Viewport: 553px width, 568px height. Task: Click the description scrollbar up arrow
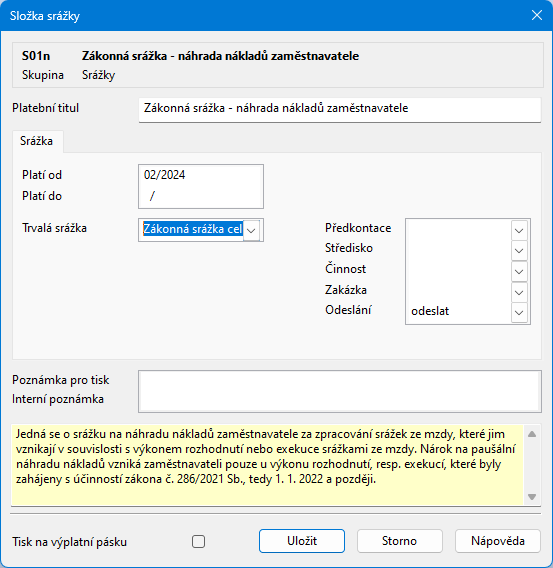pyautogui.click(x=532, y=434)
